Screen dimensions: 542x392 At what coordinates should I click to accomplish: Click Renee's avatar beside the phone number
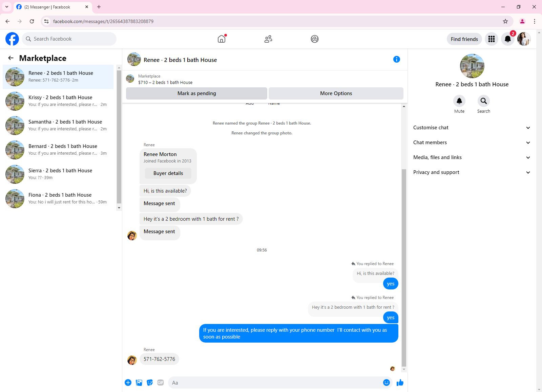point(132,360)
